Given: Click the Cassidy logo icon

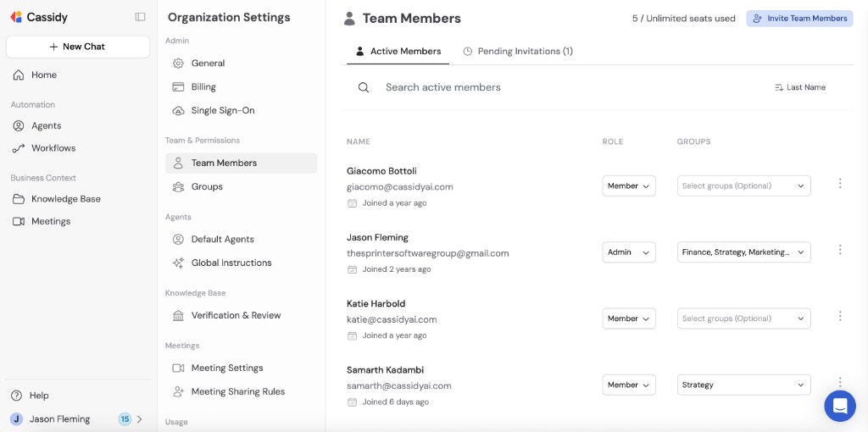Looking at the screenshot, I should (16, 17).
